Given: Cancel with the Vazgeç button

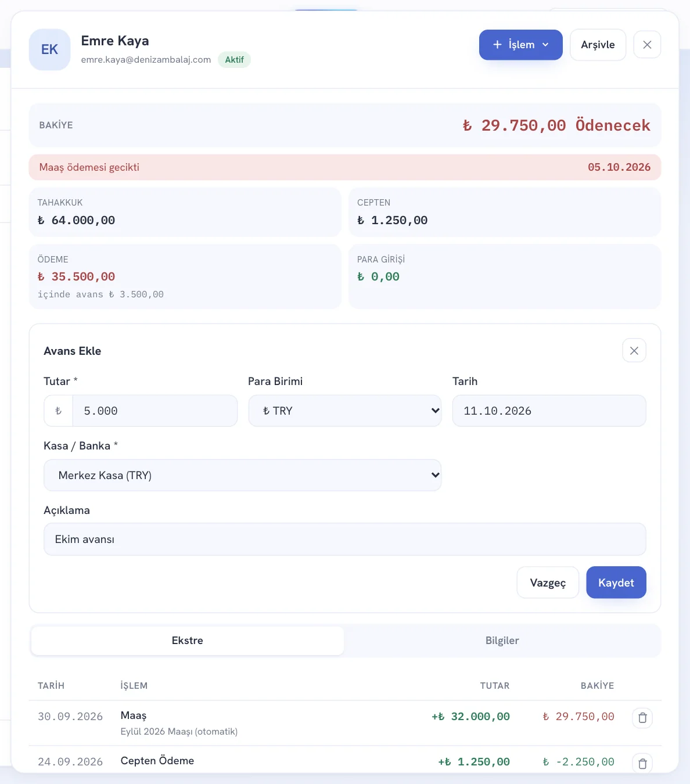Looking at the screenshot, I should pos(548,582).
